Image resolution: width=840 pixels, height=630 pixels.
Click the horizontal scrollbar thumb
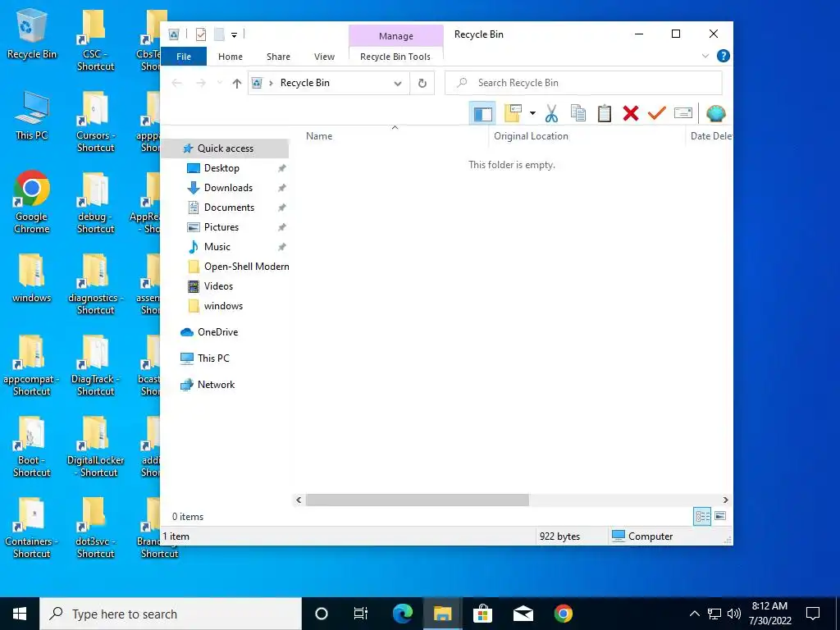click(x=417, y=500)
